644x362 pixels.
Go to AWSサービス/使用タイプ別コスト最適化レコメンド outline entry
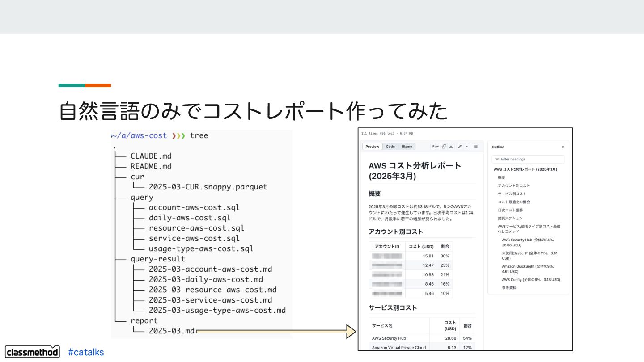point(529,229)
